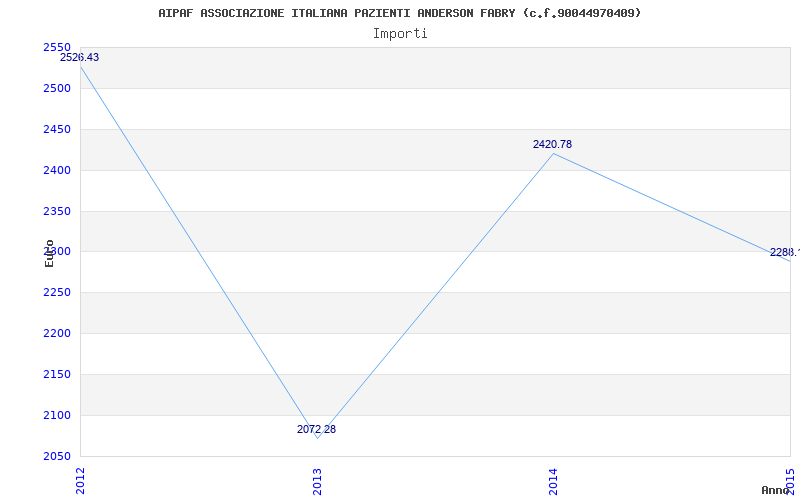
Task: Click the 2050 y-axis tick
Action: click(x=57, y=456)
